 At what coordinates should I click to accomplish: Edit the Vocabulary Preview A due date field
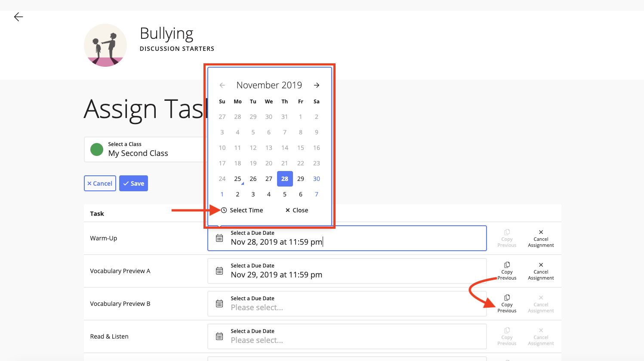point(347,271)
